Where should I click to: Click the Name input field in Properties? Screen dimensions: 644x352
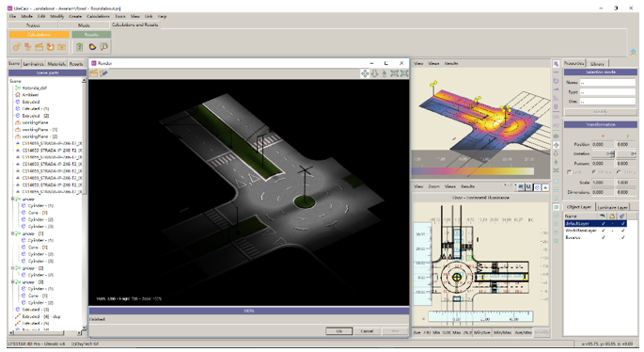click(607, 82)
